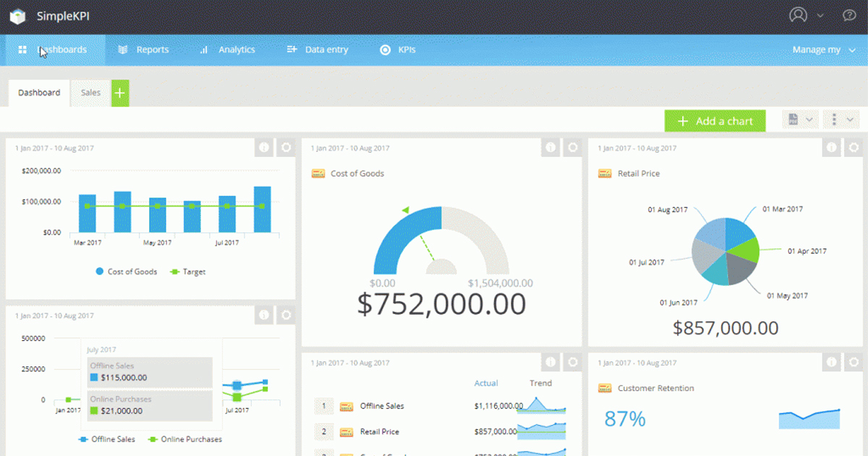Open the Manage my dropdown menu
The width and height of the screenshot is (868, 456).
coord(824,50)
